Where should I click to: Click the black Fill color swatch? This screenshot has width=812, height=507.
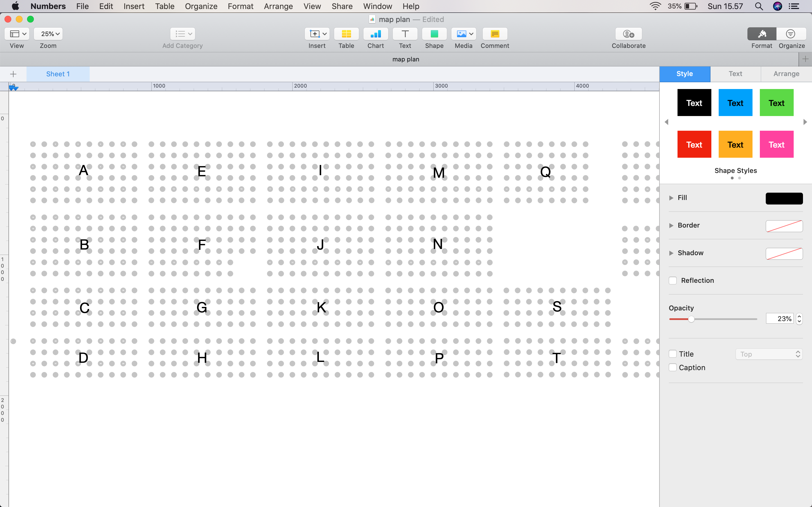[784, 199]
